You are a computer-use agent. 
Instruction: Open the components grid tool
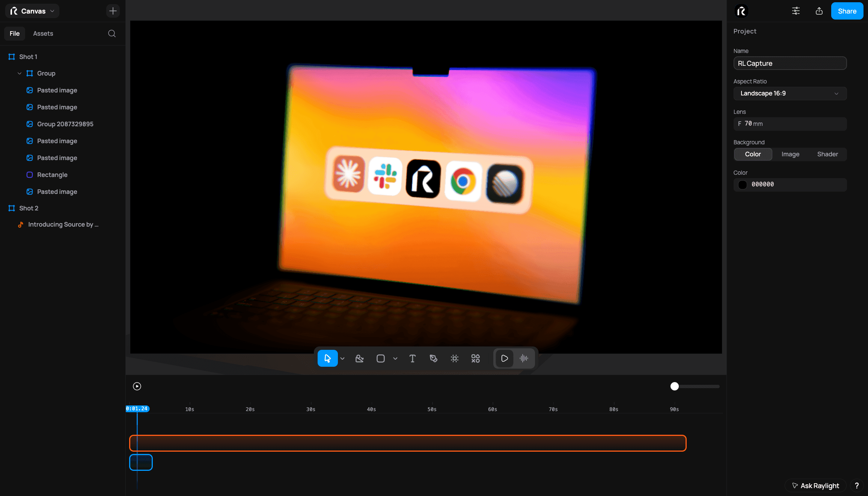(475, 358)
